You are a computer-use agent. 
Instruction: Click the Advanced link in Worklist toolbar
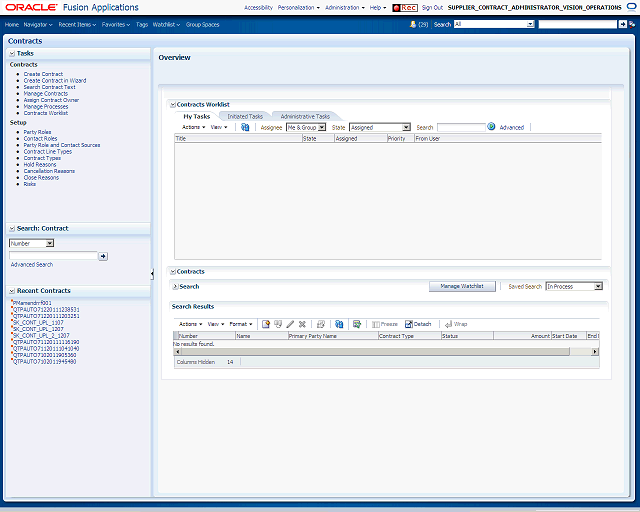coord(511,127)
